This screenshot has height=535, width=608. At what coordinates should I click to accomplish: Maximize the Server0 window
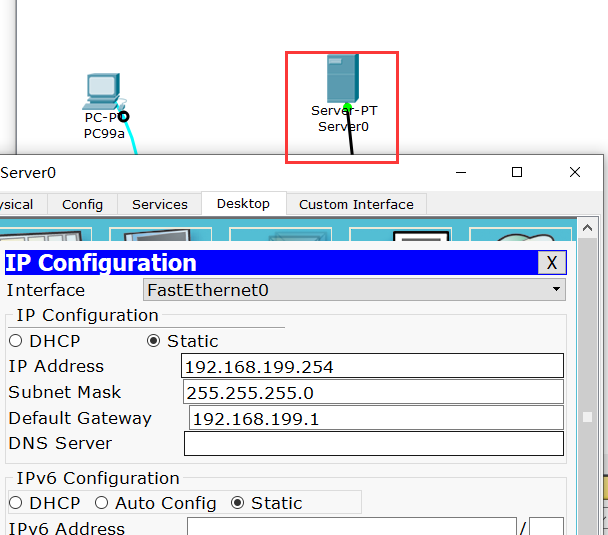[517, 172]
